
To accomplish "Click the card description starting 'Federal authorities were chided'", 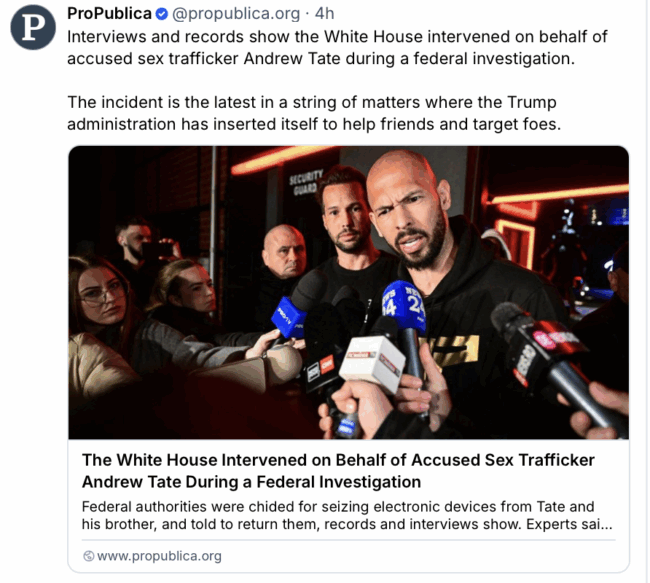I will (x=347, y=515).
